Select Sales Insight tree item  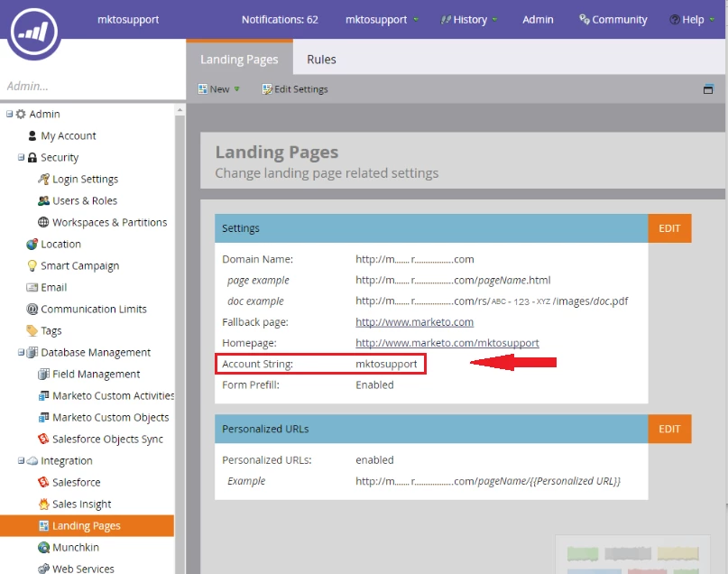click(x=82, y=504)
